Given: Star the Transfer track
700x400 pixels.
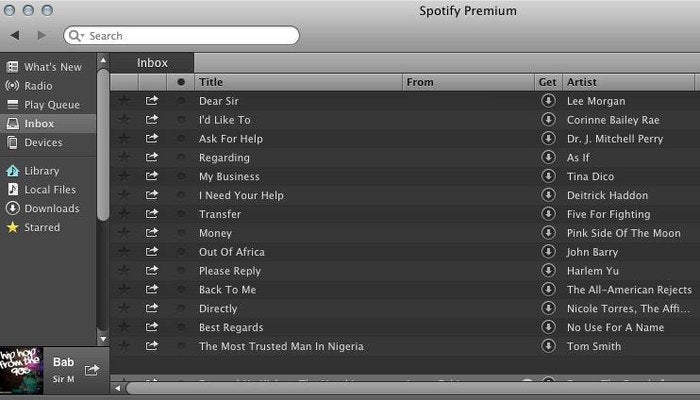Looking at the screenshot, I should [x=124, y=214].
